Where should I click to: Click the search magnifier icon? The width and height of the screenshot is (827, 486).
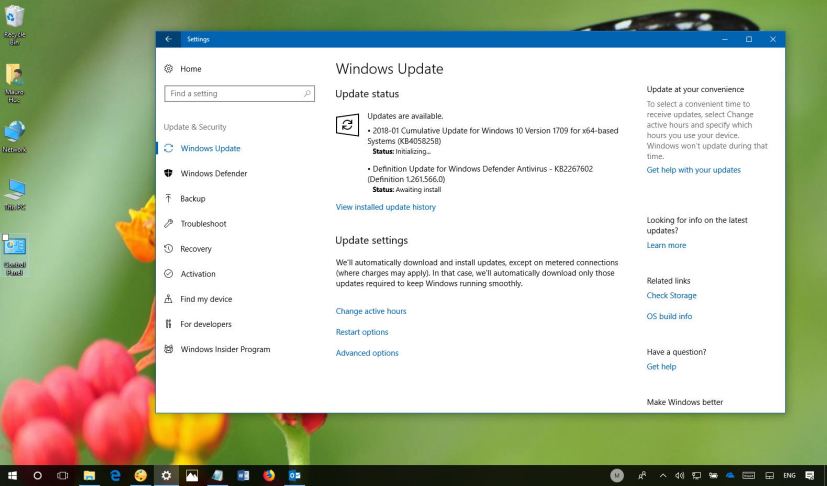[307, 93]
